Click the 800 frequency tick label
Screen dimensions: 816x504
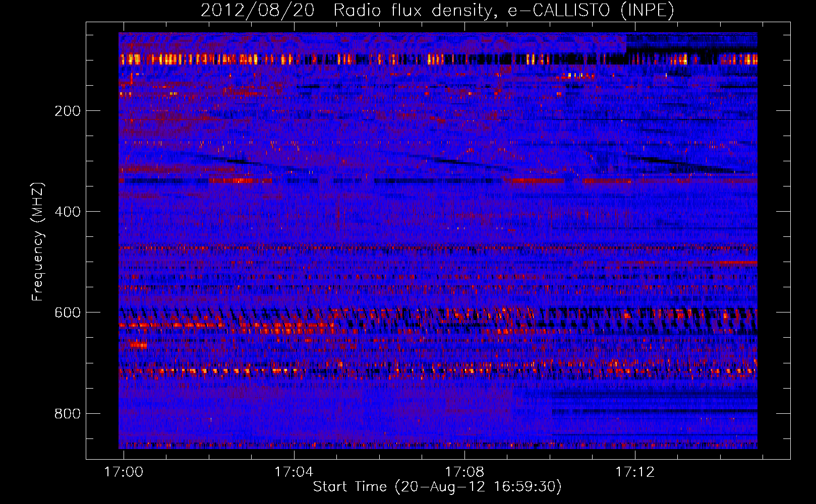[x=68, y=414]
